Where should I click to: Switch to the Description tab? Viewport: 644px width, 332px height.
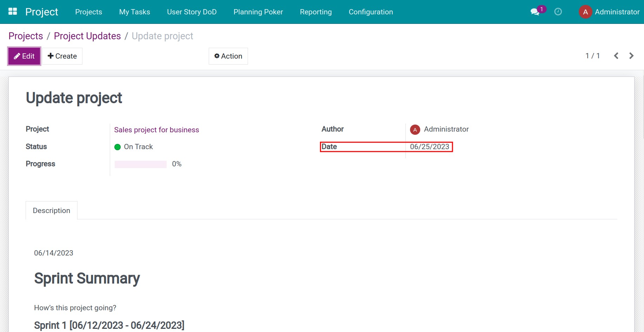point(51,210)
